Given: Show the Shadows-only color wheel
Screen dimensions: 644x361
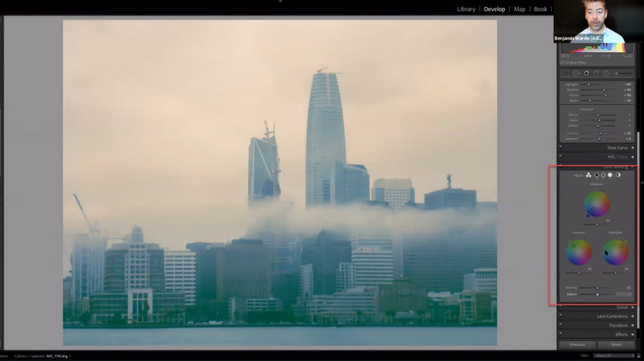Looking at the screenshot, I should point(597,175).
